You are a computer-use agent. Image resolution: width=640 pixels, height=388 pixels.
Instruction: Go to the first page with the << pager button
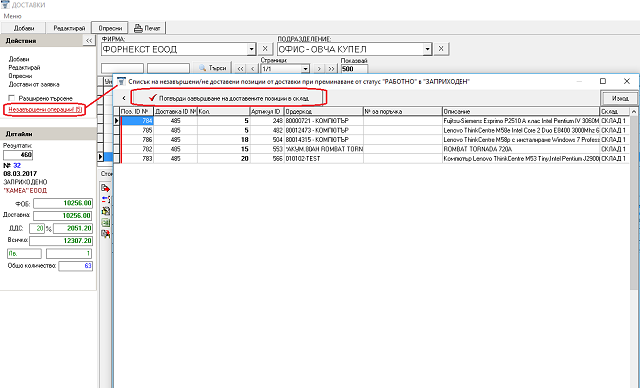240,69
